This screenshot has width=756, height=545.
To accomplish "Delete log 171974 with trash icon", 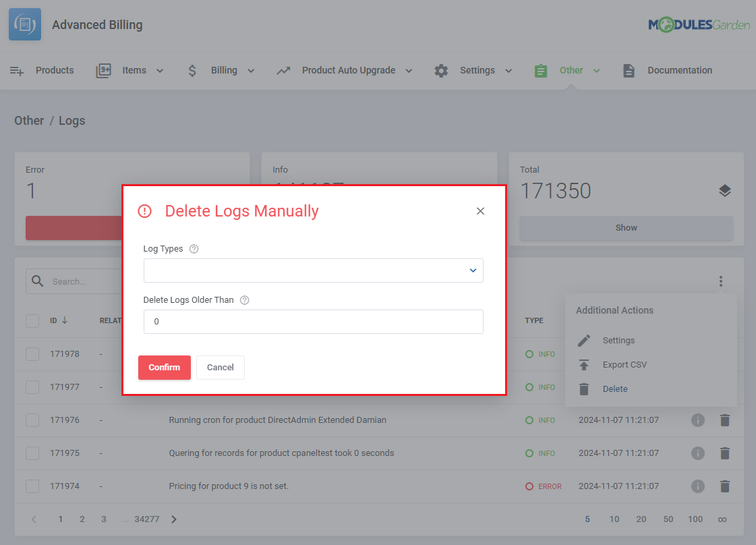I will tap(725, 486).
